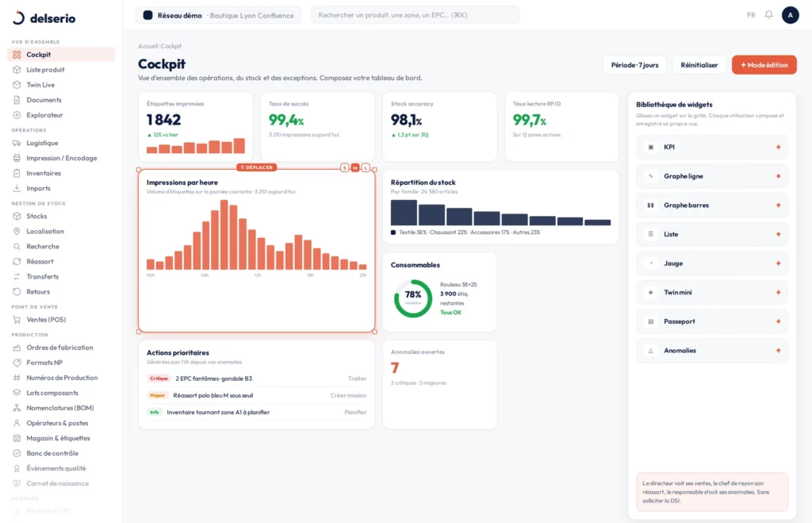The image size is (812, 523).
Task: Click Planifier for Inventaire tournant
Action: 355,413
